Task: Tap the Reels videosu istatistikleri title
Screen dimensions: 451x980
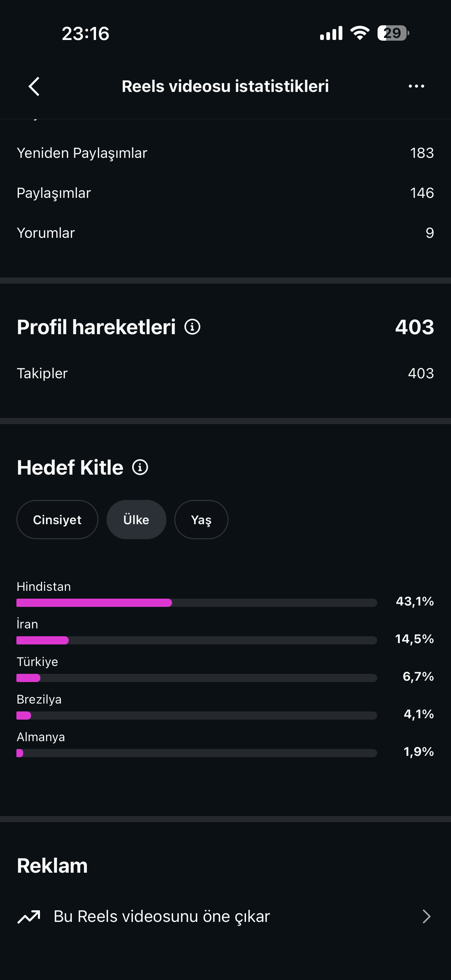Action: pos(225,86)
